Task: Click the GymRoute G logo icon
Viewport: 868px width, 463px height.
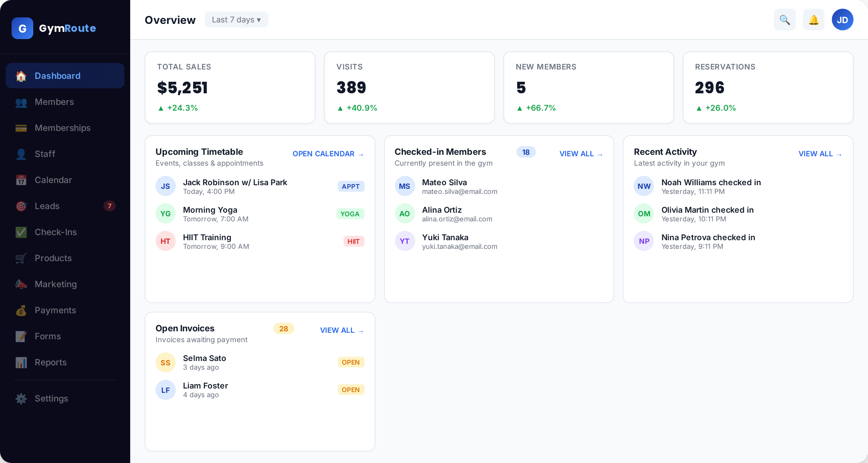Action: click(22, 28)
